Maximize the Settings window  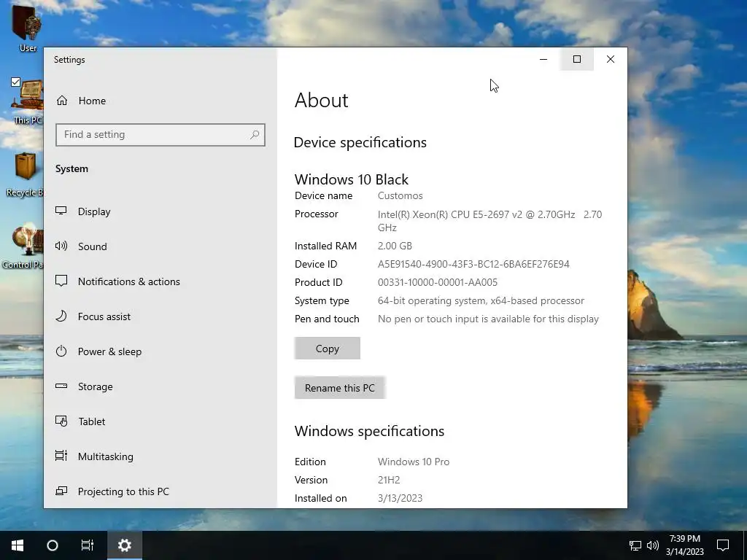pyautogui.click(x=577, y=59)
